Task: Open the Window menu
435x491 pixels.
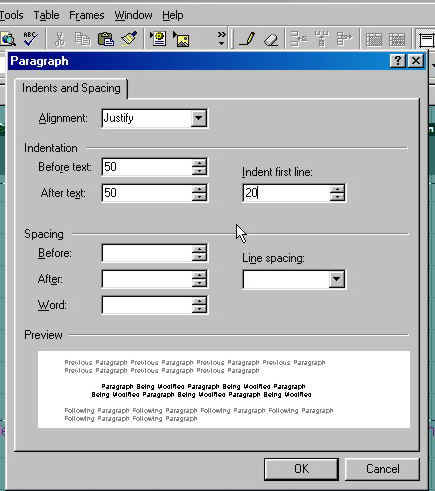Action: click(x=133, y=15)
